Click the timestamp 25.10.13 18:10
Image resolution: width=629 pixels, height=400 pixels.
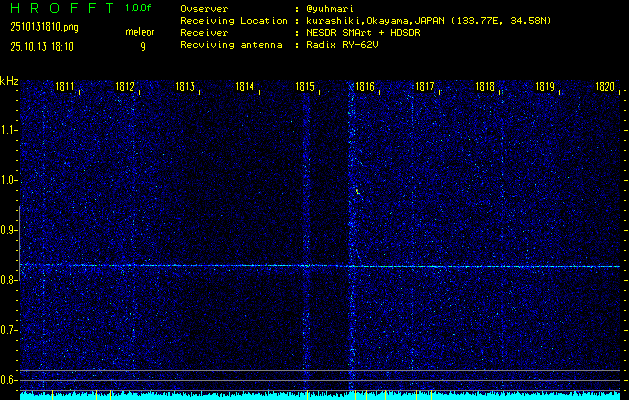click(42, 47)
